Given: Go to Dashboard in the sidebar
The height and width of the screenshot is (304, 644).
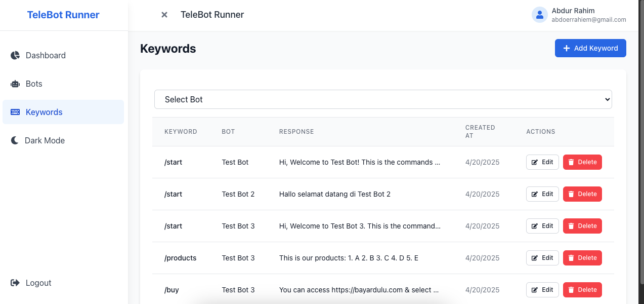Looking at the screenshot, I should (46, 55).
